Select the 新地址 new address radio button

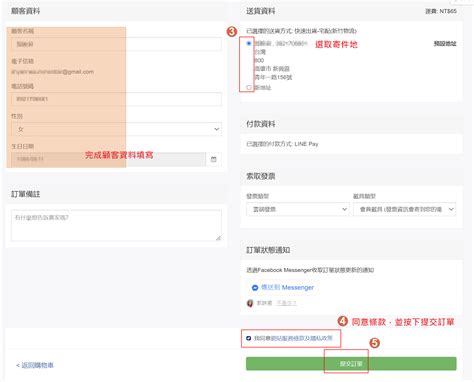[249, 87]
